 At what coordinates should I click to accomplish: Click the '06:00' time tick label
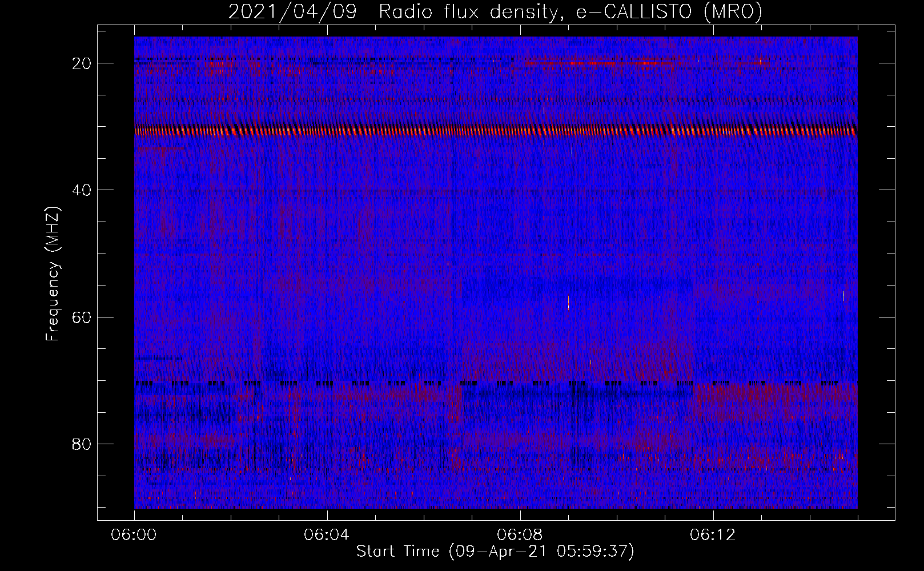tap(134, 535)
